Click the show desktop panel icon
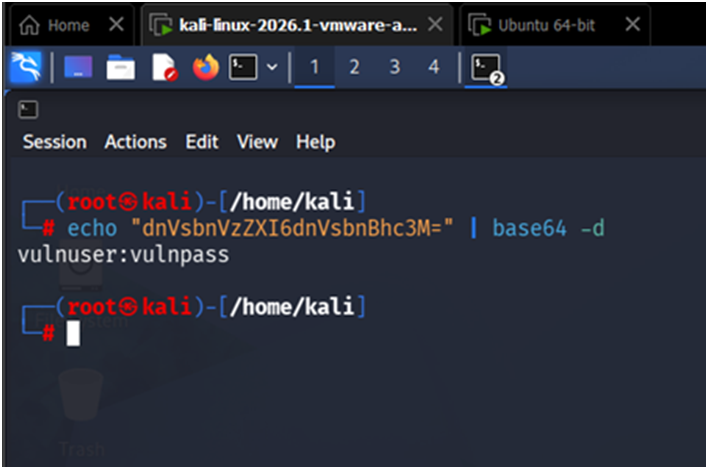This screenshot has height=469, width=708. coord(78,67)
